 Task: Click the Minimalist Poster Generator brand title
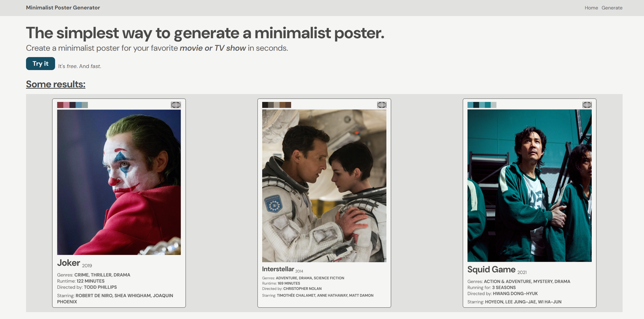(63, 8)
